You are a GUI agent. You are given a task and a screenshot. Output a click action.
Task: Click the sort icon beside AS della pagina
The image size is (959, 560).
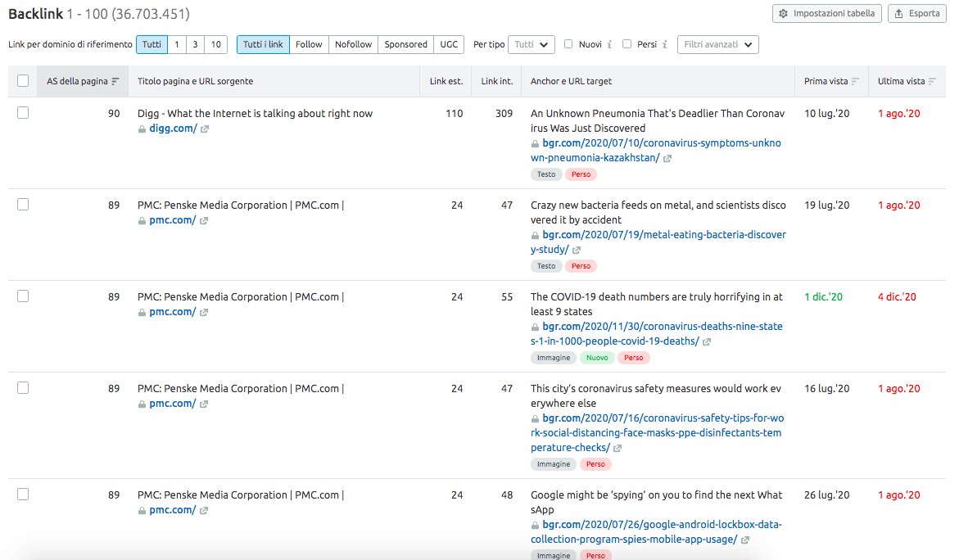point(115,81)
